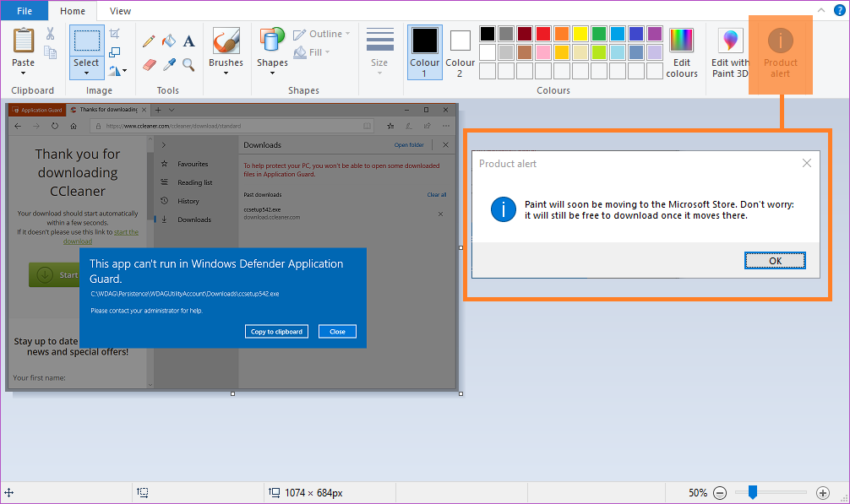Select the Eraser tool

tap(149, 65)
